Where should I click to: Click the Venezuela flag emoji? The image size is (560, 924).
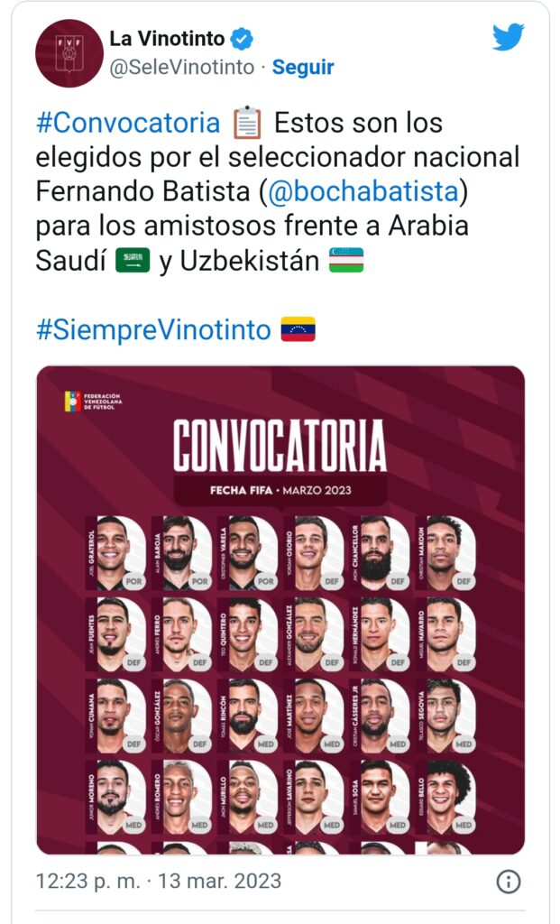click(298, 329)
